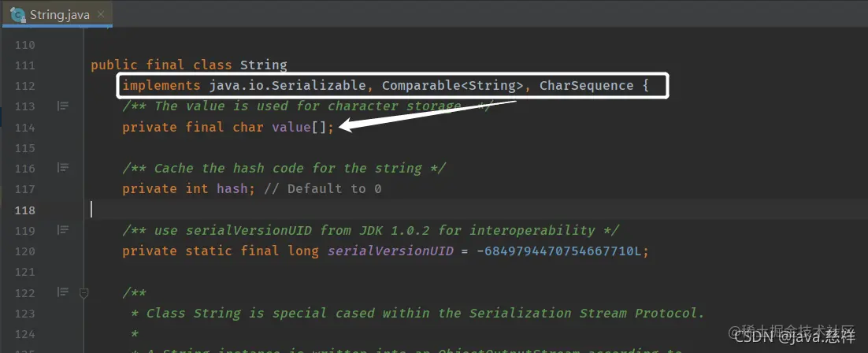
Task: Click line number 112 in the gutter
Action: (x=24, y=86)
